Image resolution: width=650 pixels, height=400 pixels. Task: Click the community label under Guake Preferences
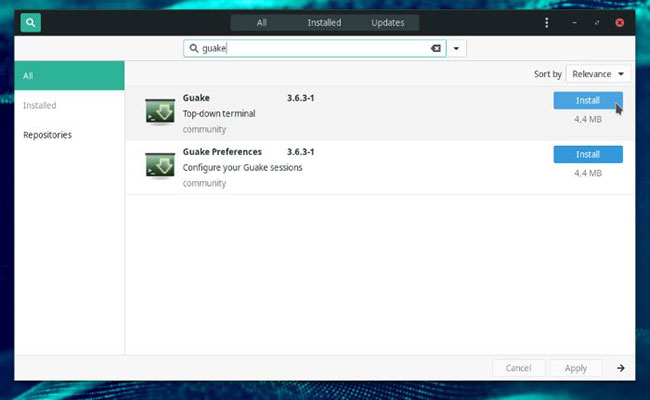pyautogui.click(x=204, y=183)
